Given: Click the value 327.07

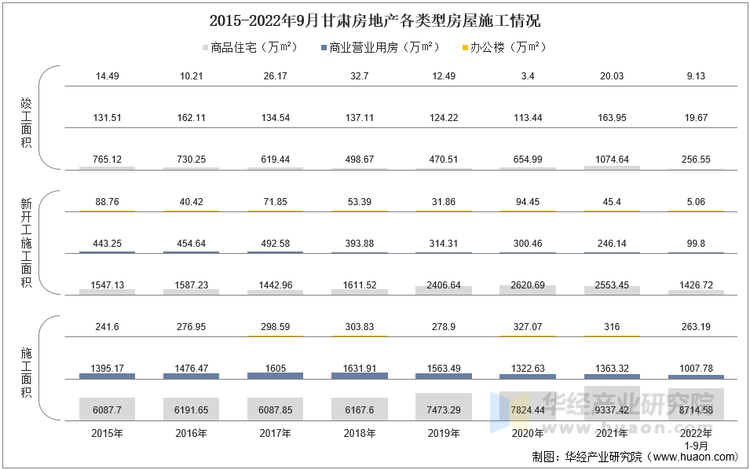Looking at the screenshot, I should (528, 327).
